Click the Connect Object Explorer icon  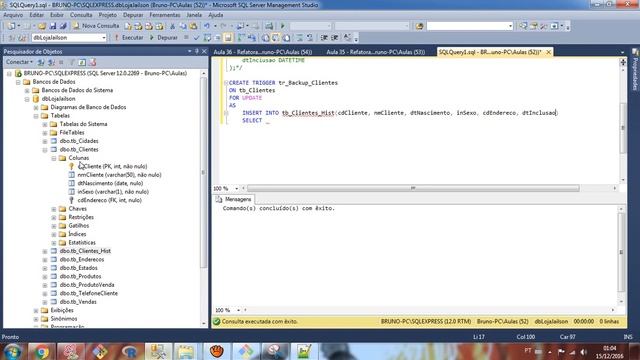click(x=41, y=62)
